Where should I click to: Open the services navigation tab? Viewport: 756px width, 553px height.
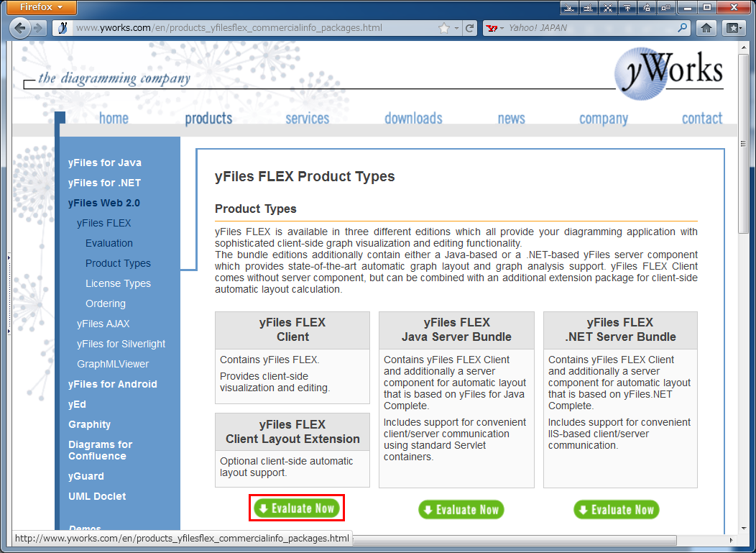point(307,118)
